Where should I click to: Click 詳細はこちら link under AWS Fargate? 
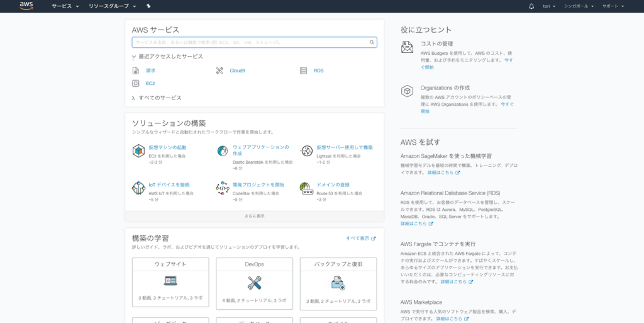453,282
